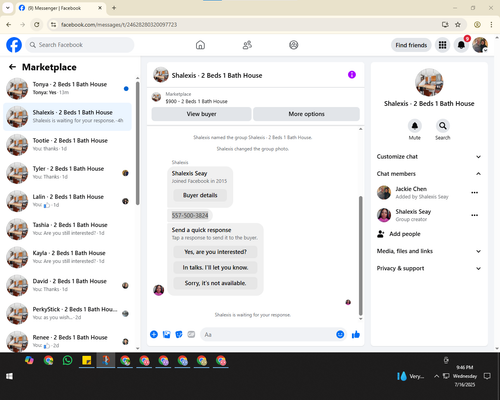Click More options button
500x400 pixels.
coord(306,114)
